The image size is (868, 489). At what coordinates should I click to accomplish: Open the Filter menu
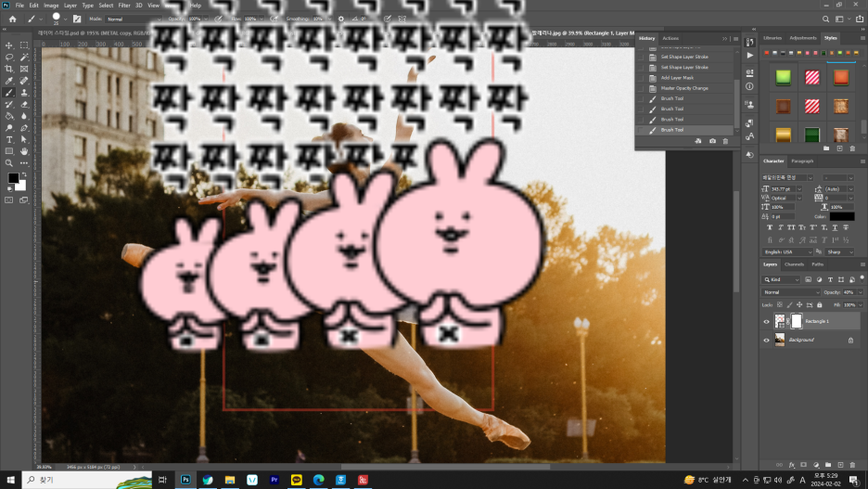[124, 5]
